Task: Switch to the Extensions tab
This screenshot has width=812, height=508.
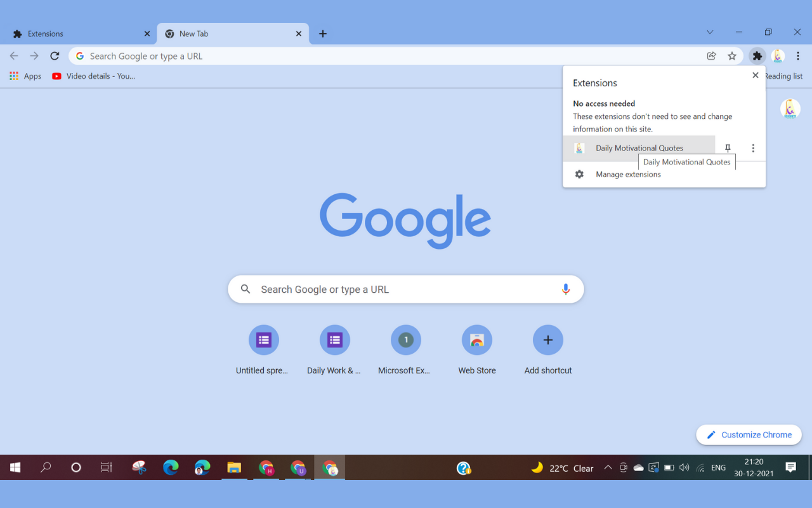Action: [79, 34]
